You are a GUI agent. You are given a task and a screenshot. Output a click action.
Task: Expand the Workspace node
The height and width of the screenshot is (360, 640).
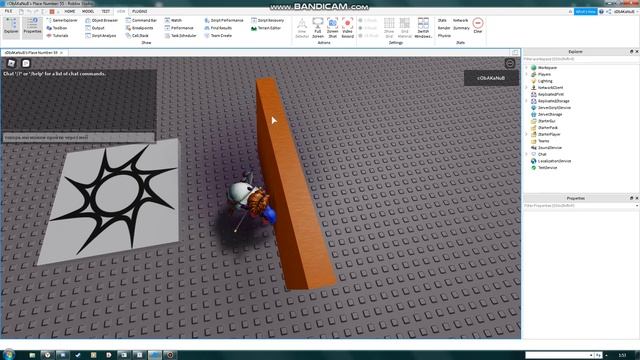527,67
